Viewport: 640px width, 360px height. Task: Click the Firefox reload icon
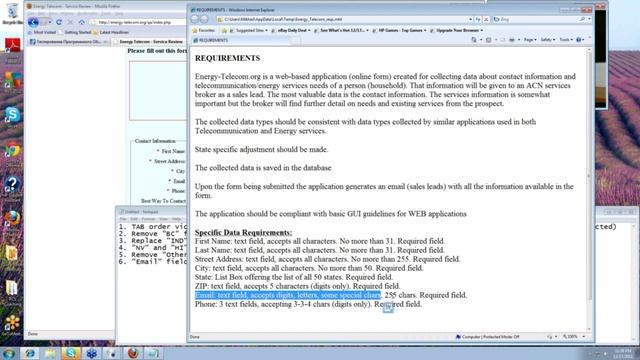coord(59,22)
